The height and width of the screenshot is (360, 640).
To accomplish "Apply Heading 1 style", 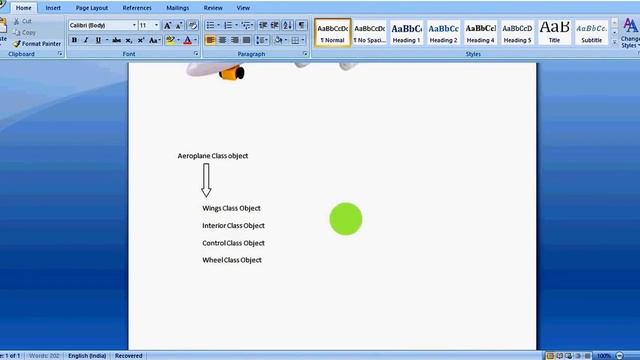I will pyautogui.click(x=407, y=32).
